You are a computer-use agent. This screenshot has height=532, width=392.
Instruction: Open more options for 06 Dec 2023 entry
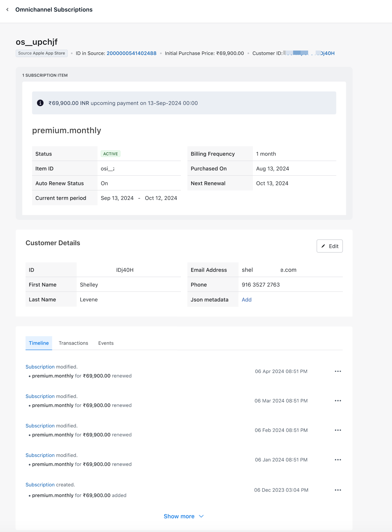338,490
